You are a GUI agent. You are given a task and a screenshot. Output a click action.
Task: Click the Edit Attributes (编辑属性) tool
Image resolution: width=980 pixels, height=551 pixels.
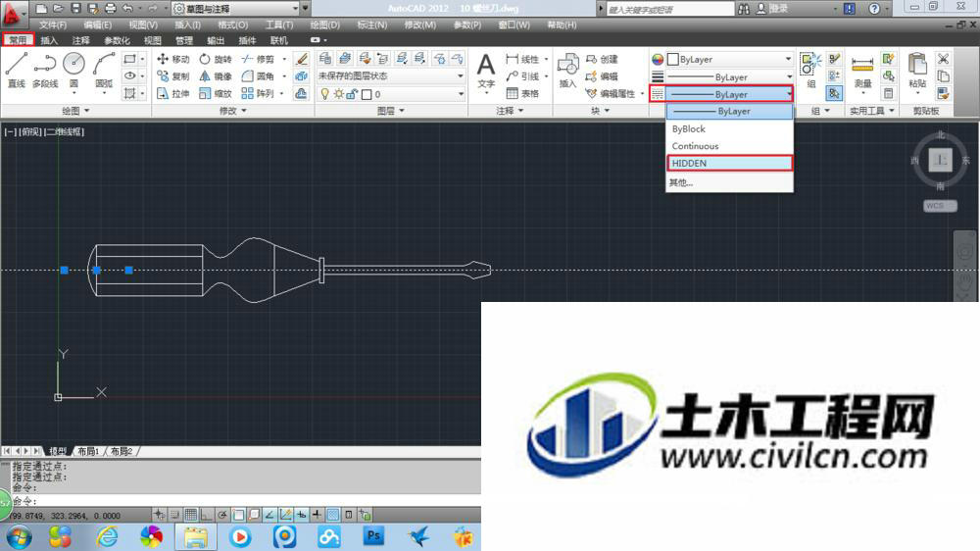point(611,93)
